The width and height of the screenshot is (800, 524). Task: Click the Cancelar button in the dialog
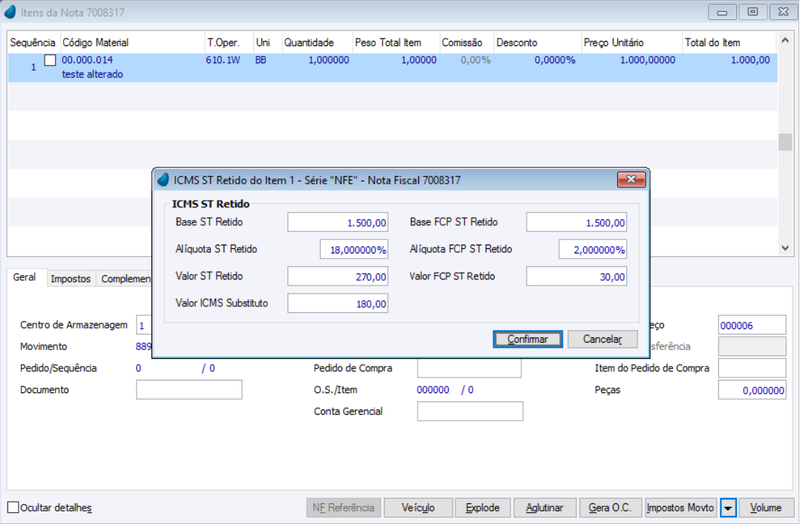(x=603, y=339)
